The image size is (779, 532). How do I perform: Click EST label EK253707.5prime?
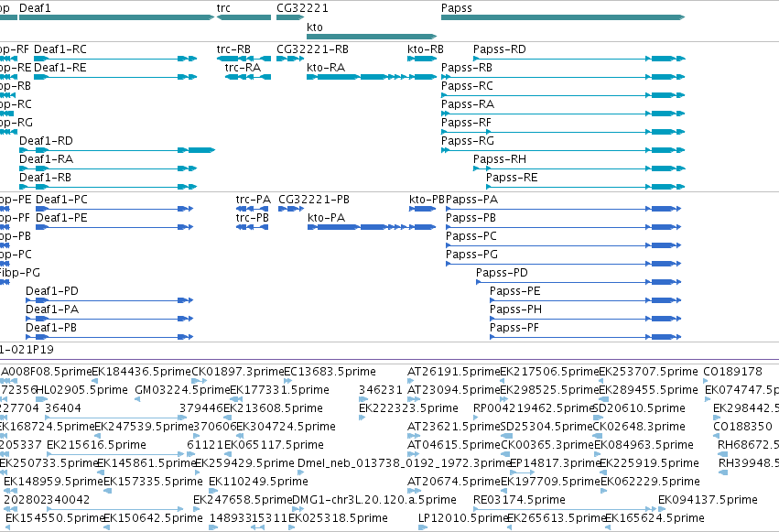[x=648, y=372]
